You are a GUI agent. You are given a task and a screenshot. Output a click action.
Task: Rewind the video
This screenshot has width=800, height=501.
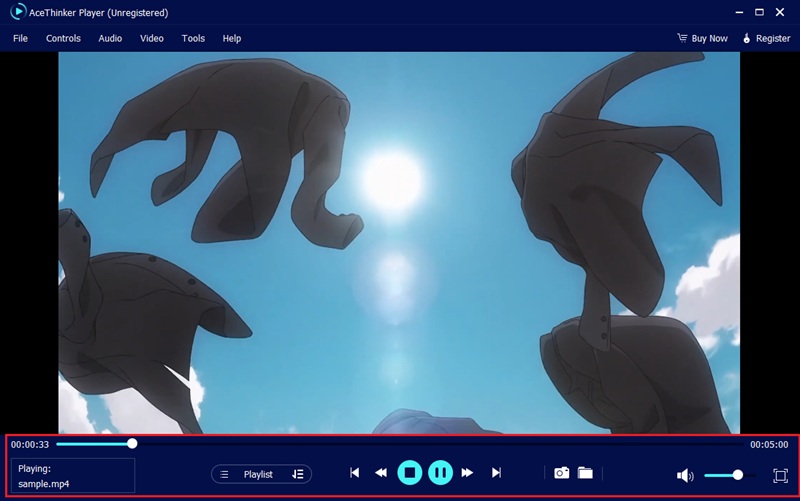(x=381, y=473)
